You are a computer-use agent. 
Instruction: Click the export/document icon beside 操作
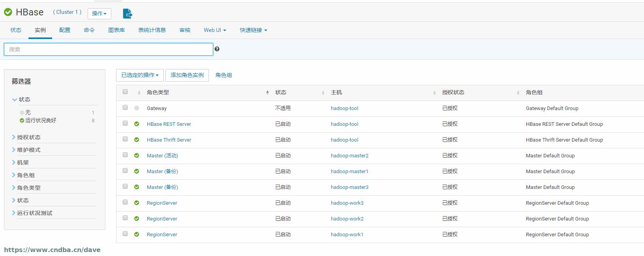click(x=128, y=14)
